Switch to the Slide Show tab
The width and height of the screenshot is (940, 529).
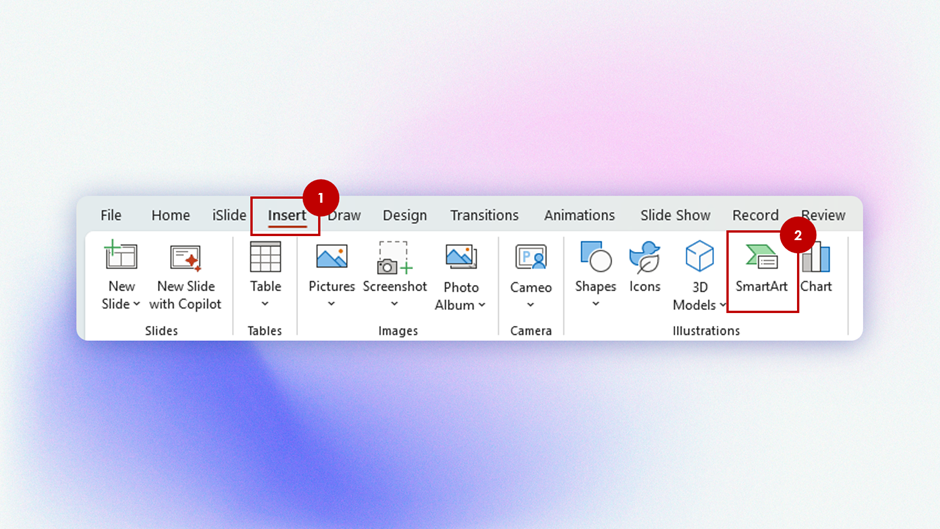point(675,215)
